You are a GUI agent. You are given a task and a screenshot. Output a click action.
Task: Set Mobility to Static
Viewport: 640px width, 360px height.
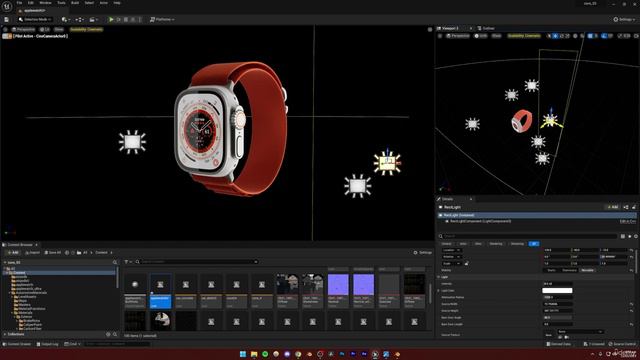point(551,270)
